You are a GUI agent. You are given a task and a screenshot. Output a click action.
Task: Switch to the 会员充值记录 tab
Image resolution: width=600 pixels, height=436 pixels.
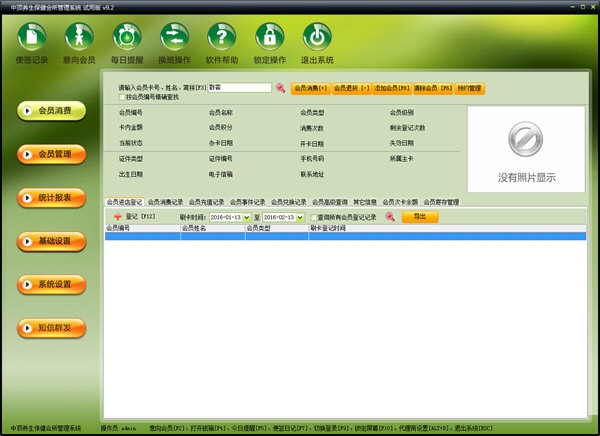pyautogui.click(x=206, y=202)
